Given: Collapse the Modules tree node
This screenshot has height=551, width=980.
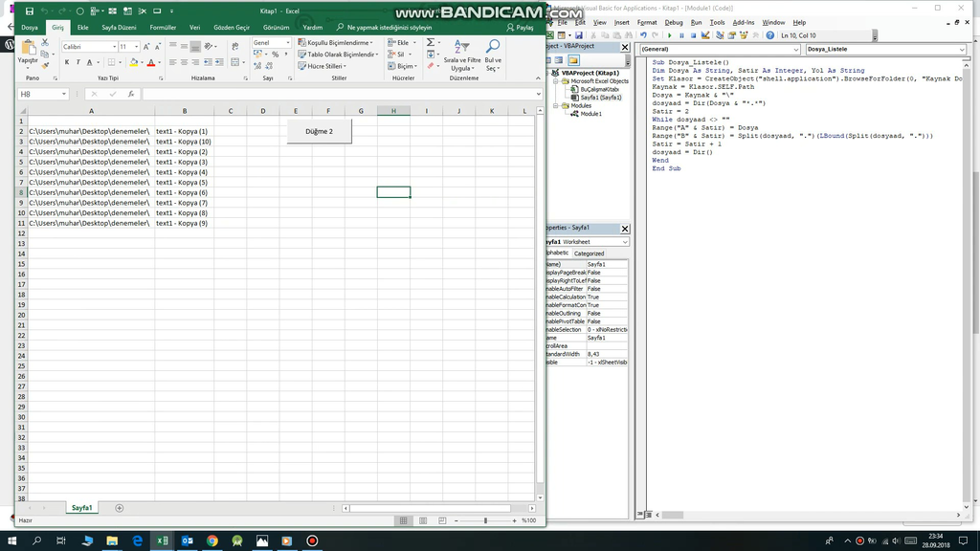Looking at the screenshot, I should pos(556,105).
